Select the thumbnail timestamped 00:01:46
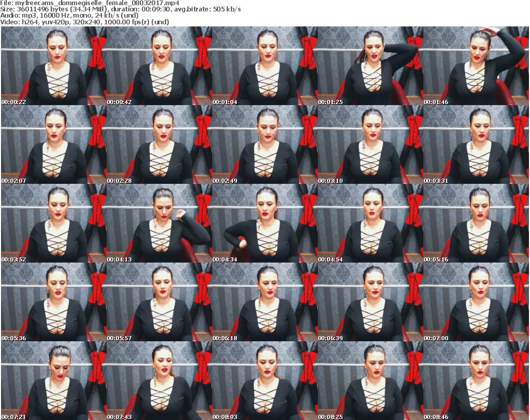Image resolution: width=530 pixels, height=420 pixels. (476, 66)
